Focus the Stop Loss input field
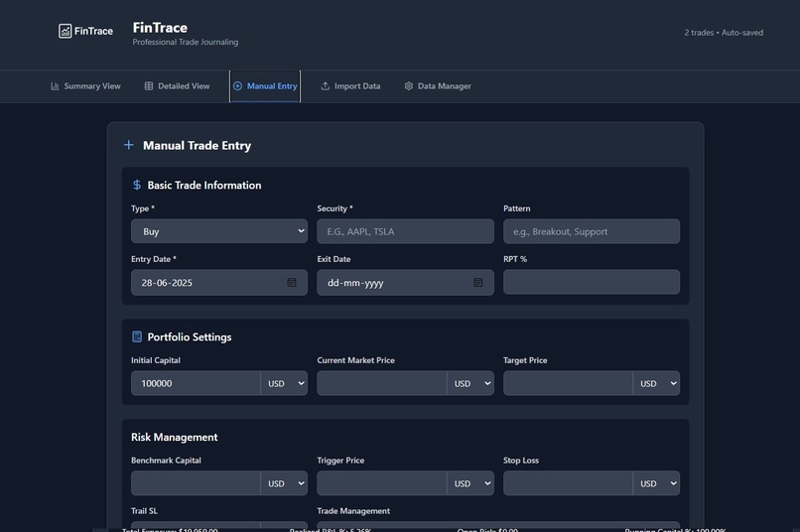The width and height of the screenshot is (800, 532). coord(569,483)
